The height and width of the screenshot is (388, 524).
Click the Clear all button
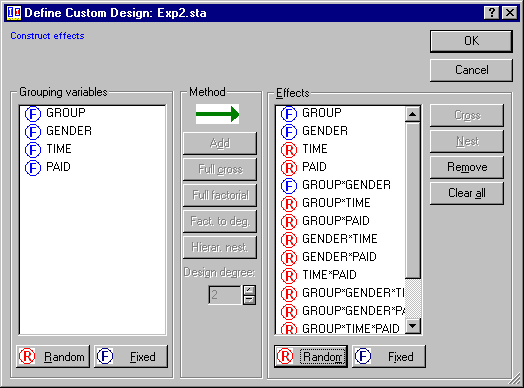coord(467,193)
